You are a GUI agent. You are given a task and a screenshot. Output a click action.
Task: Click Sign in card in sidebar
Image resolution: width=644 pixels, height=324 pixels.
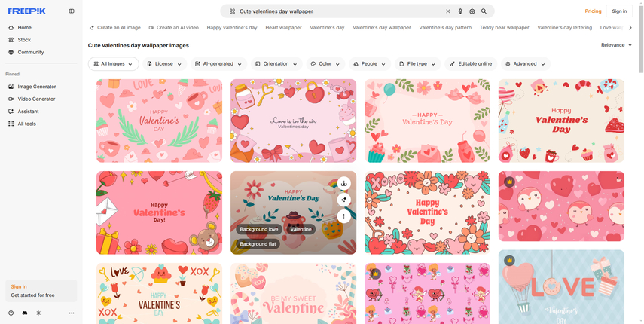pyautogui.click(x=41, y=291)
